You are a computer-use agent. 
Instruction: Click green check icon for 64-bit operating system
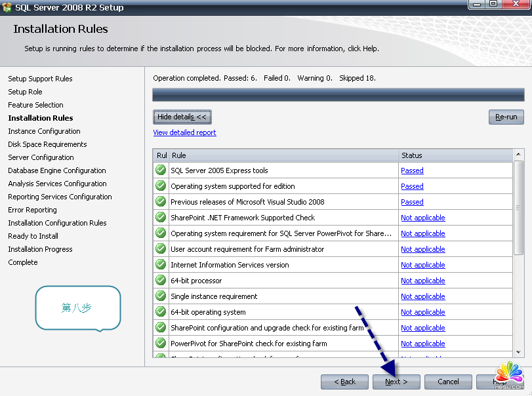(161, 312)
